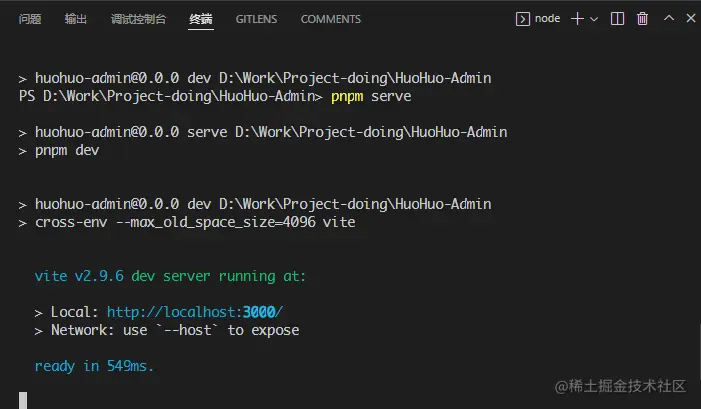Click the 'huohuo-admin@0.0.0 serve' line
Image resolution: width=701 pixels, height=409 pixels.
[263, 132]
